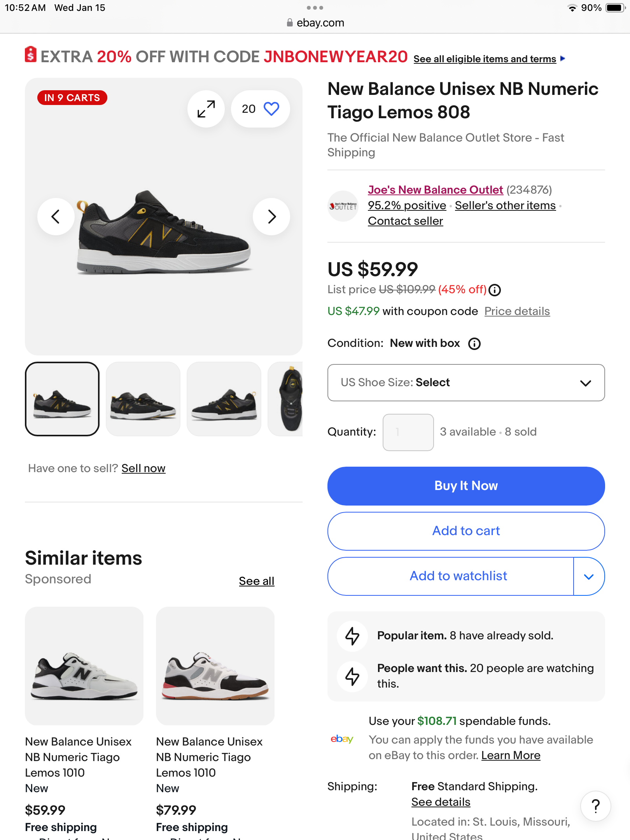This screenshot has width=630, height=840.
Task: Select the second shoe thumbnail
Action: click(143, 399)
